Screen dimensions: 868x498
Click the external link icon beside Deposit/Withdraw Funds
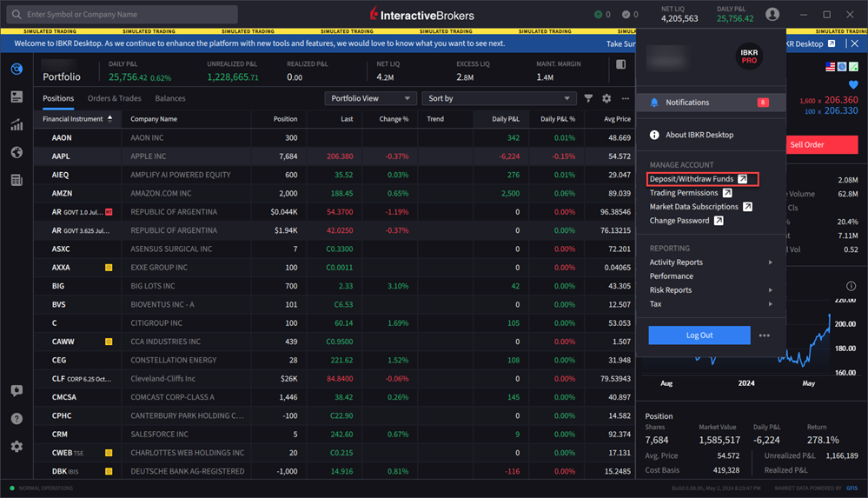coord(743,179)
